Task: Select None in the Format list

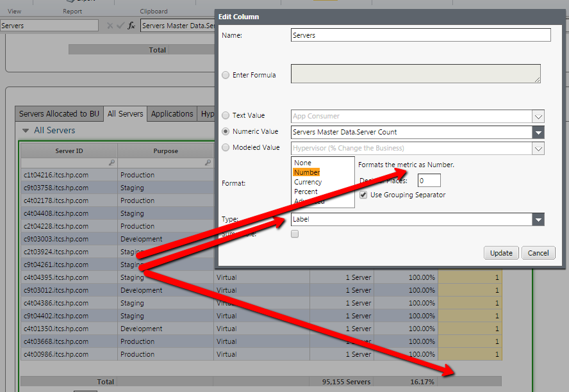Action: point(302,163)
